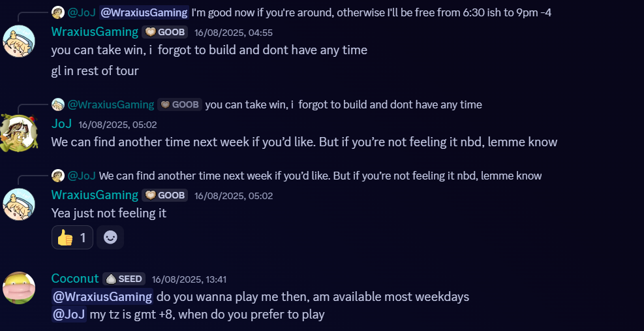Click the GOOB badge on 'Yea just not feeling it'
Viewport: 644px width, 331px height.
[x=164, y=195]
